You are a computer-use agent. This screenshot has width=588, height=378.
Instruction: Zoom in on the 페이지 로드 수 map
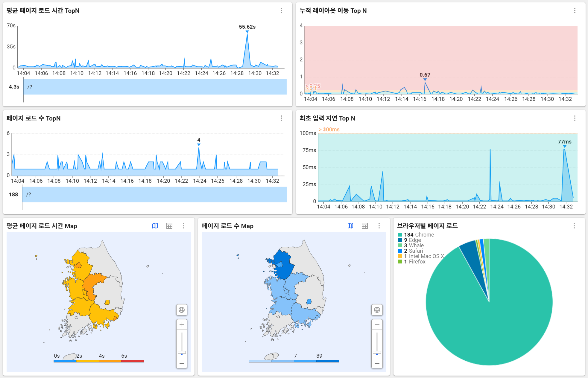coord(377,325)
